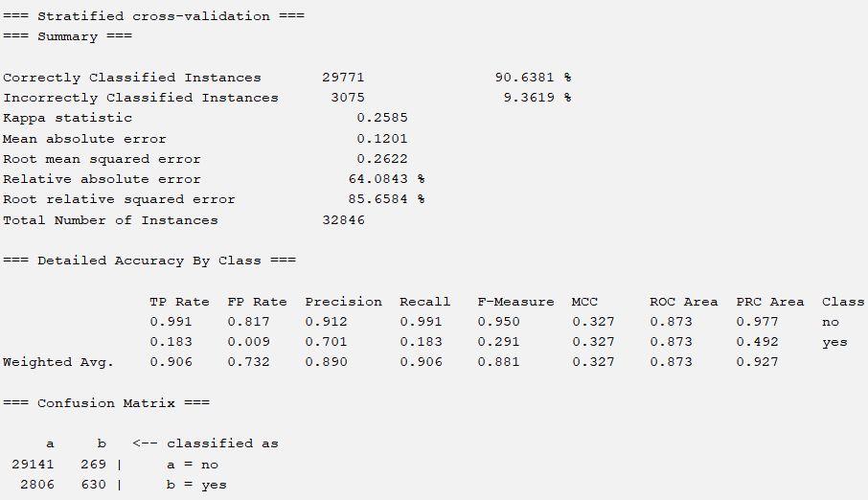
Task: Click the Weighted Avg. row label
Action: (58, 362)
